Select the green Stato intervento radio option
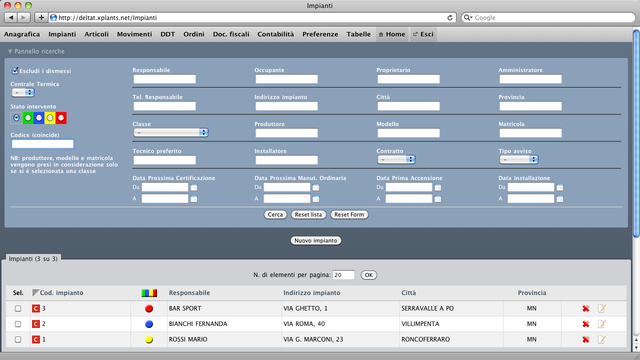The image size is (640, 360). pyautogui.click(x=28, y=118)
